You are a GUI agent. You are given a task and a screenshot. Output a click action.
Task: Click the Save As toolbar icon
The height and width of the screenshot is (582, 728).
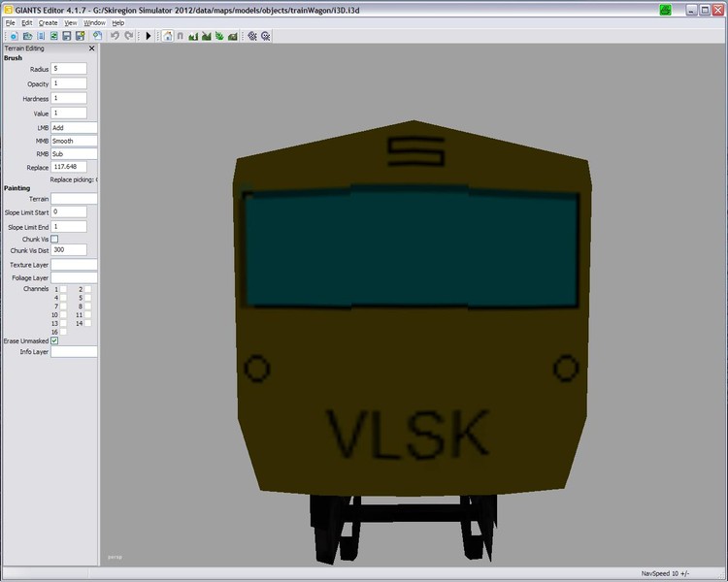(x=81, y=36)
